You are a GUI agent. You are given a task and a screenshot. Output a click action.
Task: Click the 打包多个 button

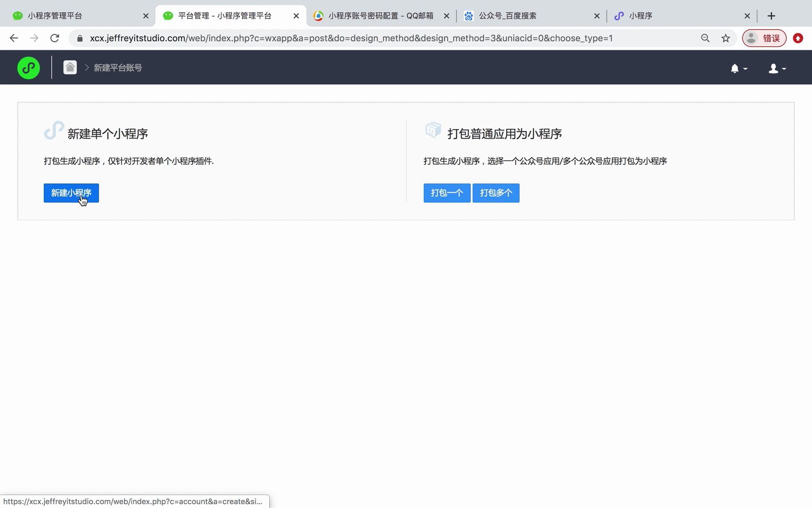496,193
